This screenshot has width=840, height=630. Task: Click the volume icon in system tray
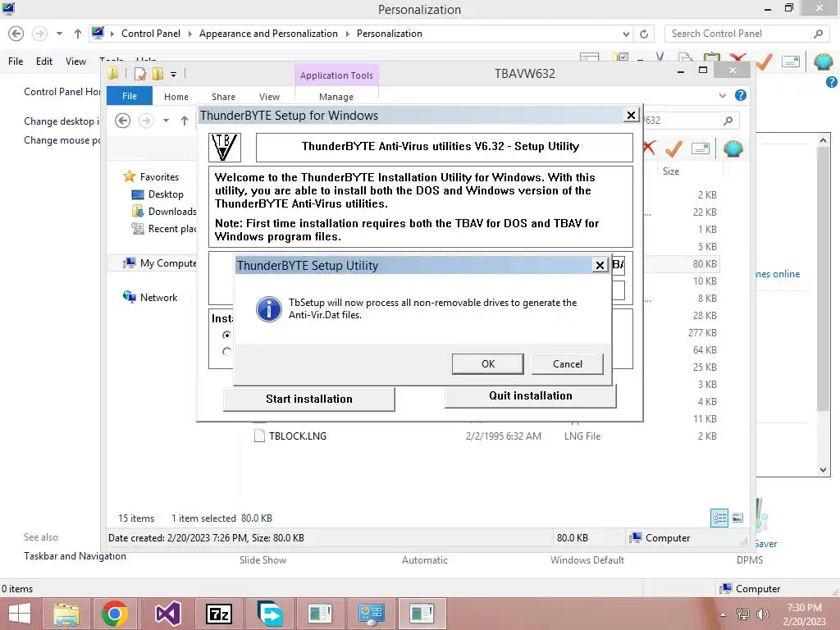pyautogui.click(x=762, y=614)
